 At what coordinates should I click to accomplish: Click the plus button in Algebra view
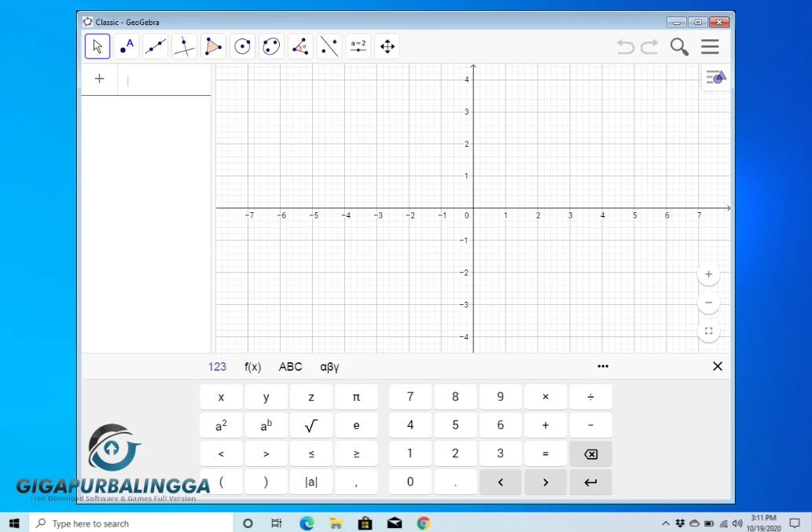tap(99, 79)
